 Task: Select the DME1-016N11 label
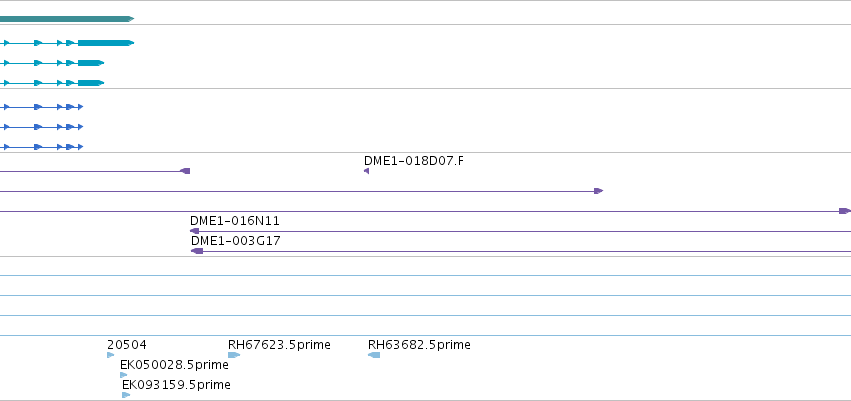234,221
